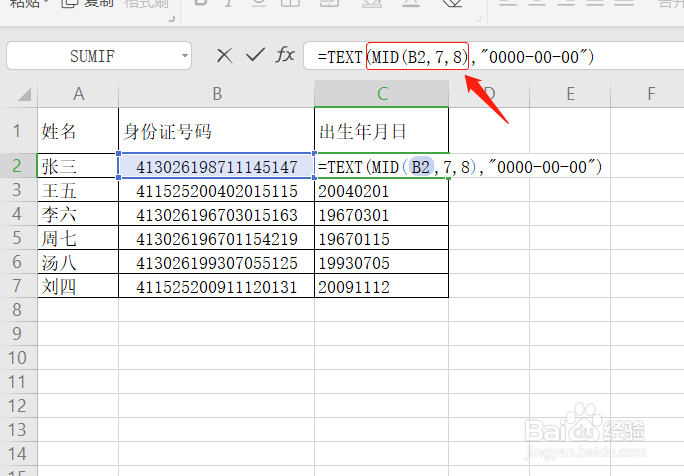Select row 14 header
684x476 pixels.
coord(17,454)
